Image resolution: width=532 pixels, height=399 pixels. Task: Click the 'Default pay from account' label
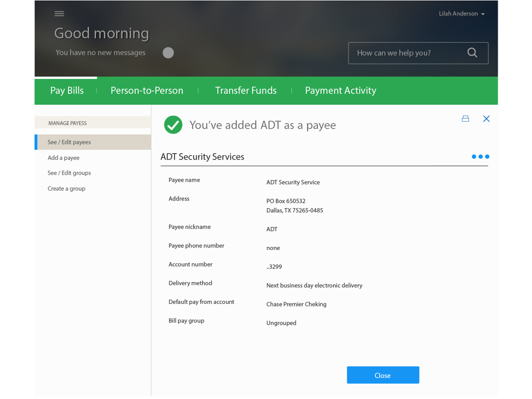point(201,302)
